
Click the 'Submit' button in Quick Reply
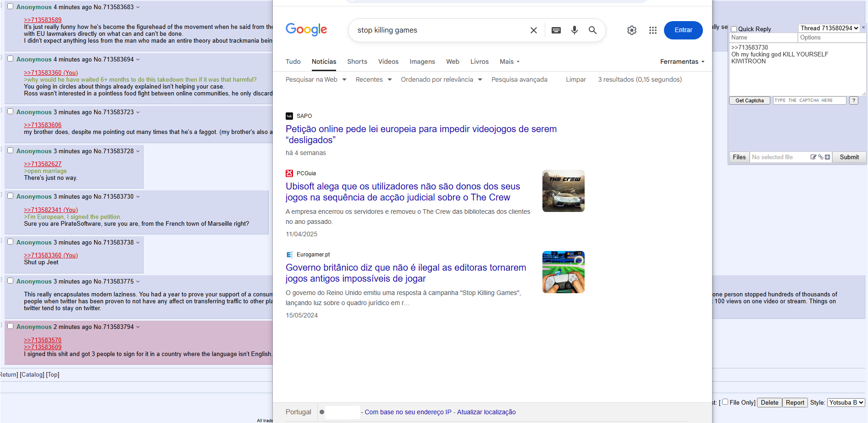[x=849, y=157]
